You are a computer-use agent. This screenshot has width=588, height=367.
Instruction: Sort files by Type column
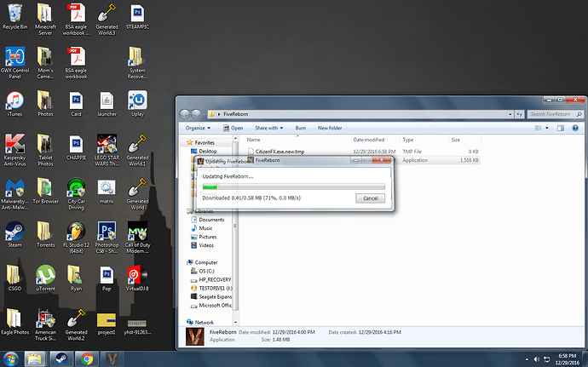coord(424,140)
